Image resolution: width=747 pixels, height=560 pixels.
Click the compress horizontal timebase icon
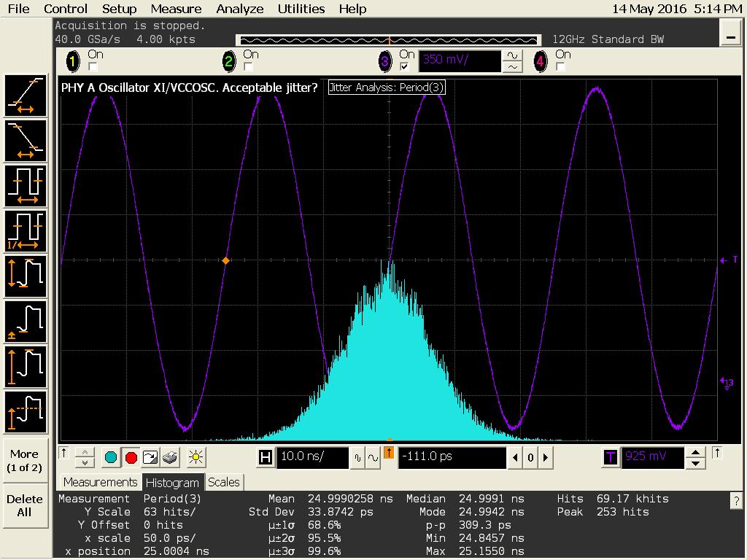[x=357, y=458]
